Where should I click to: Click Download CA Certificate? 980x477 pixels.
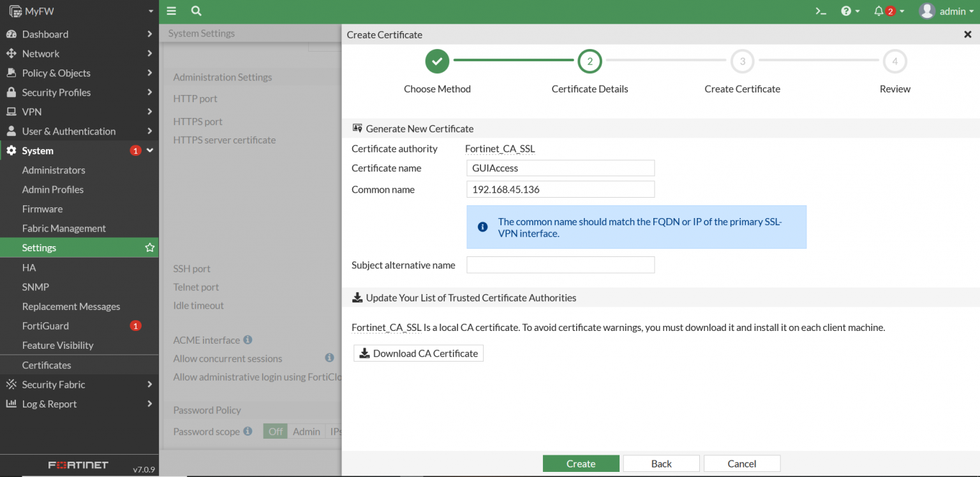click(418, 353)
